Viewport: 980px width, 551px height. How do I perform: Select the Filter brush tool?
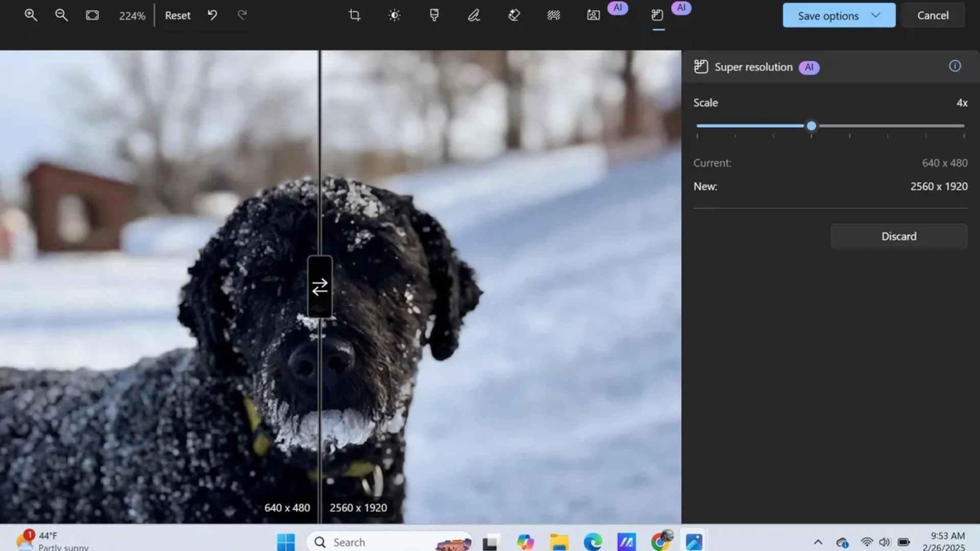coord(434,15)
